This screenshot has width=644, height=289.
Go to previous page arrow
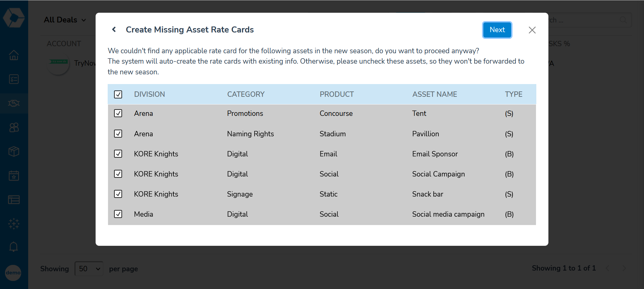point(608,268)
